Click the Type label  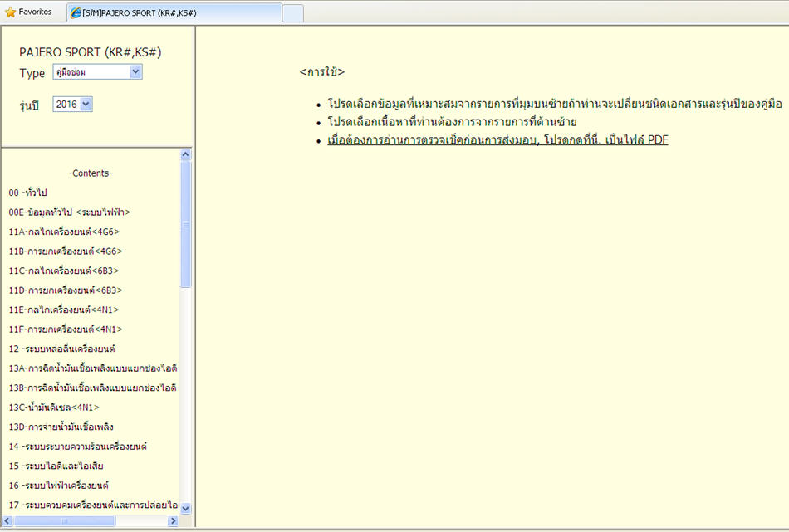coord(32,73)
